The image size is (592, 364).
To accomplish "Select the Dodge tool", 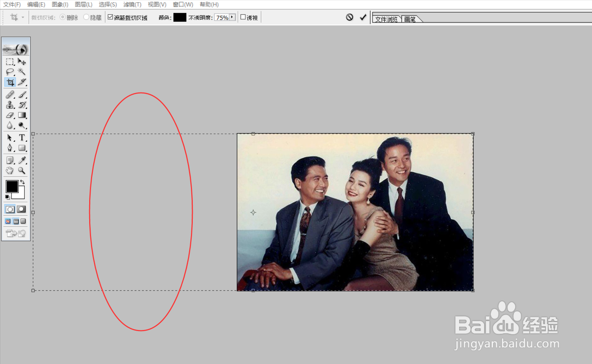I will (x=22, y=126).
